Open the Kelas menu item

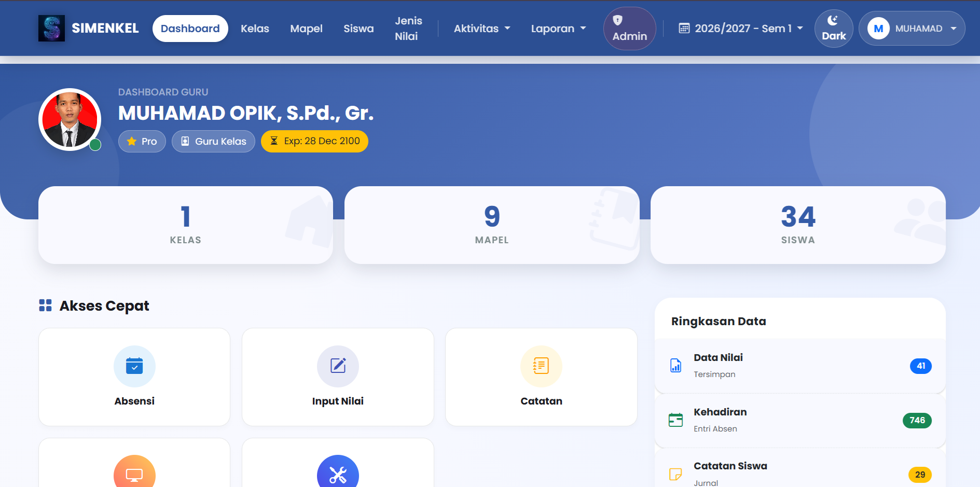tap(255, 29)
